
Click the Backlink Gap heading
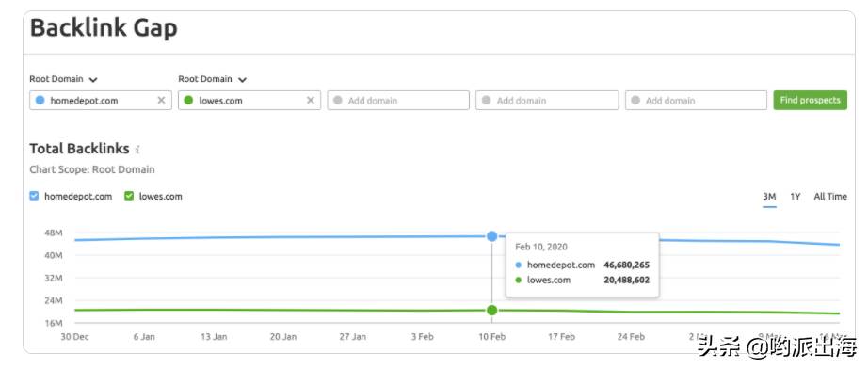click(x=104, y=27)
